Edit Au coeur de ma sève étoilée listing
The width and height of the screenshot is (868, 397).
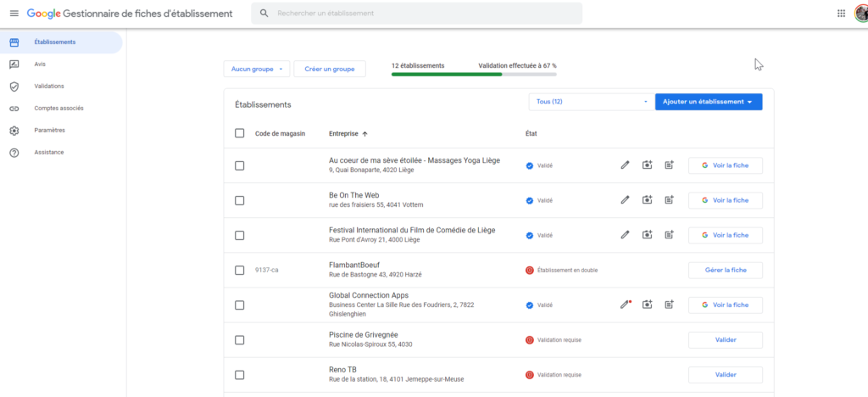[x=625, y=165]
